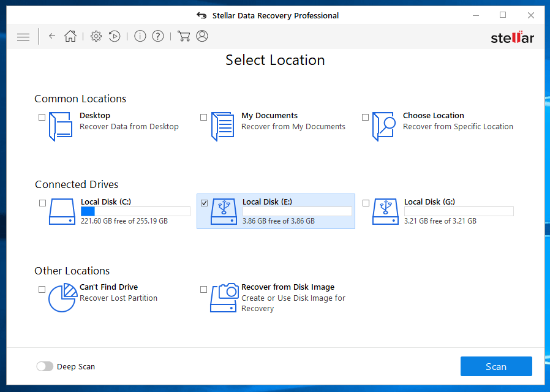Click '3.86 GB free of 3.86 GB'
Image resolution: width=550 pixels, height=392 pixels.
pyautogui.click(x=279, y=221)
